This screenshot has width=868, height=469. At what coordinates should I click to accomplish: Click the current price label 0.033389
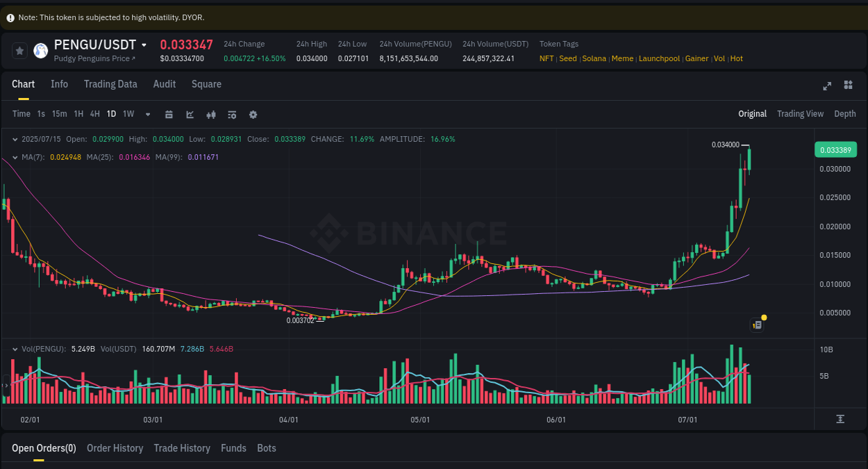tap(835, 149)
